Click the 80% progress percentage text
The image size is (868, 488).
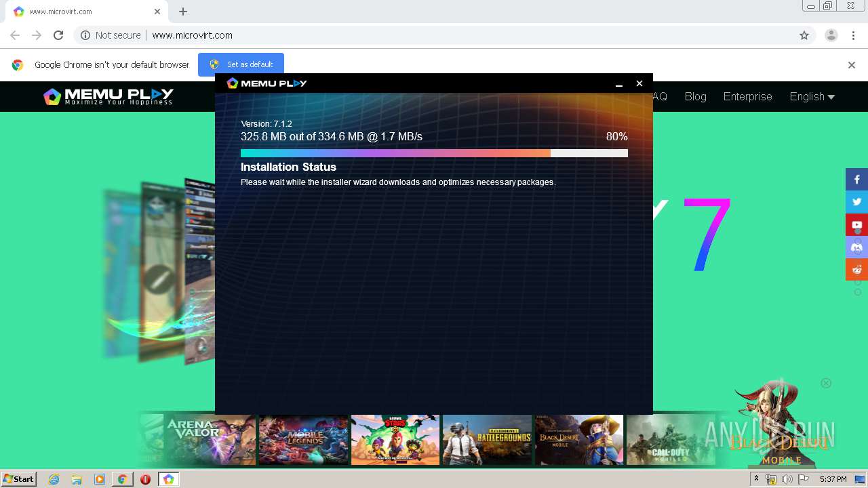[617, 137]
